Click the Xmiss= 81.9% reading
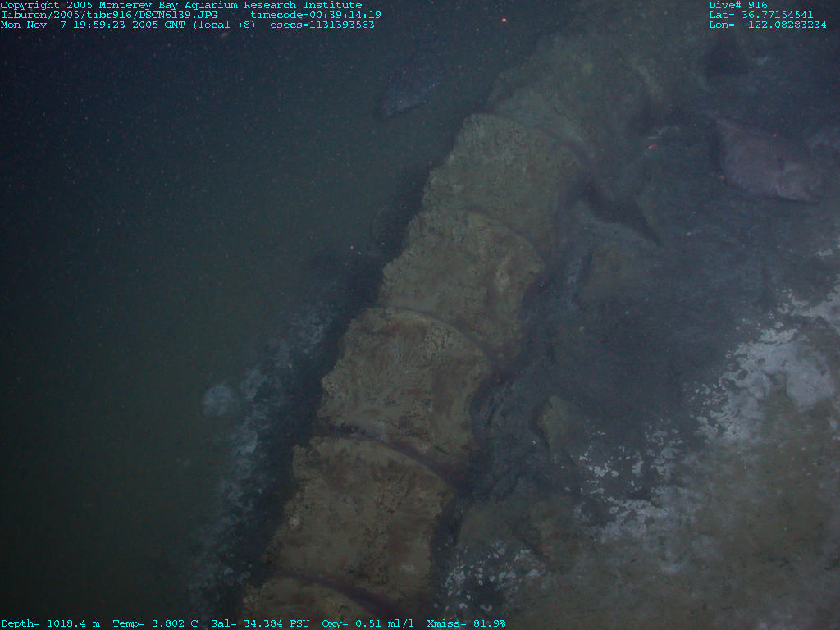The height and width of the screenshot is (630, 840). (466, 623)
